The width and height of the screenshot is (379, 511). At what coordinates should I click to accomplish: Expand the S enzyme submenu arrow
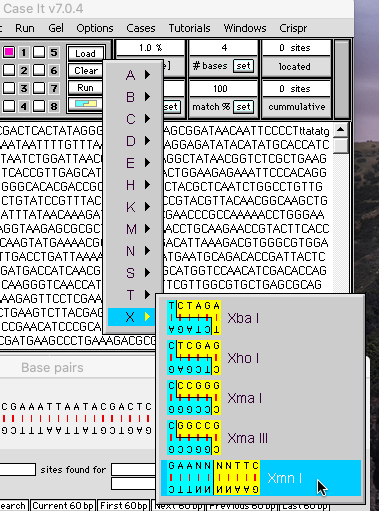148,273
